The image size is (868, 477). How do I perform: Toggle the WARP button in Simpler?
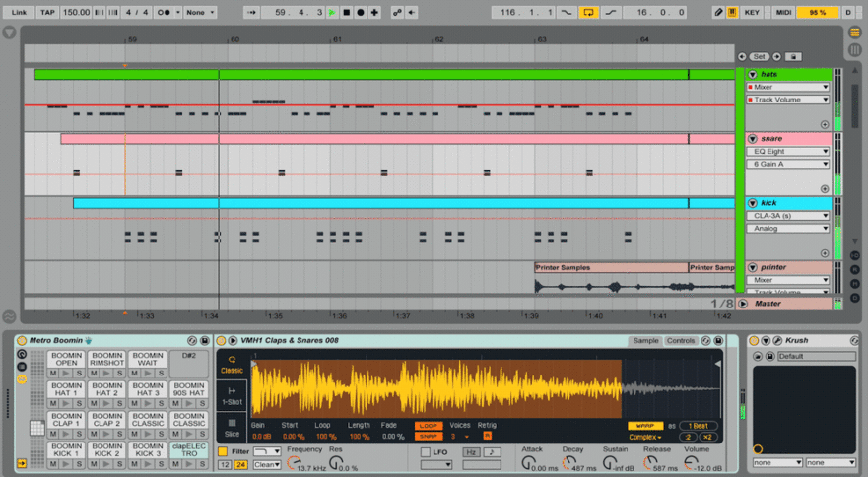point(645,426)
